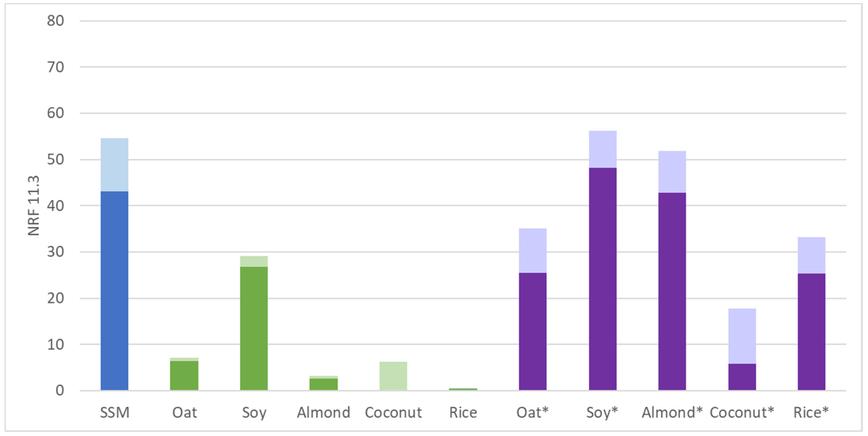Image resolution: width=868 pixels, height=436 pixels.
Task: Click the dark purple Almond* bar segment
Action: tap(672, 291)
